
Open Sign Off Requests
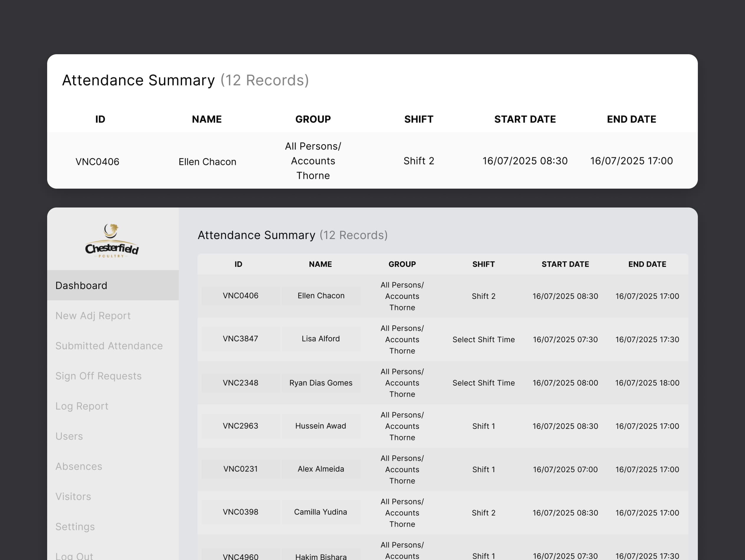pos(98,376)
